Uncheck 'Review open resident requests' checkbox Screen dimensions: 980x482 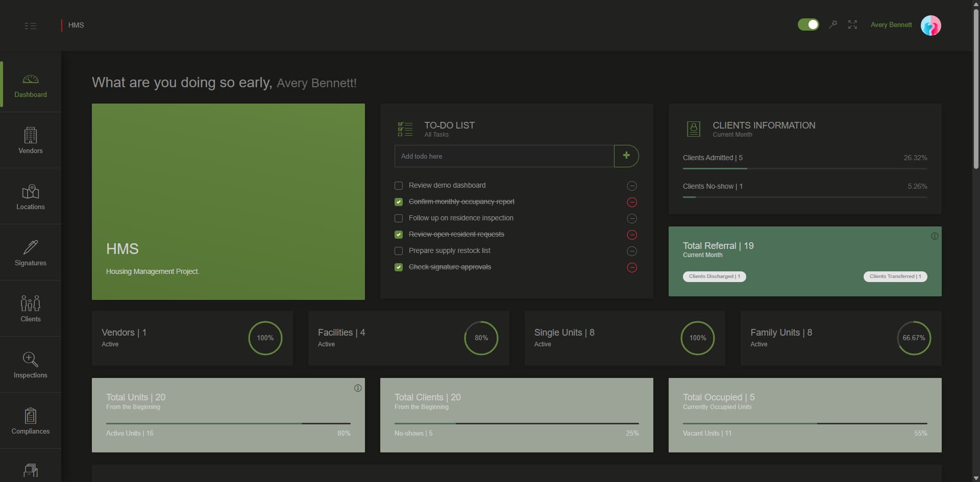(399, 235)
